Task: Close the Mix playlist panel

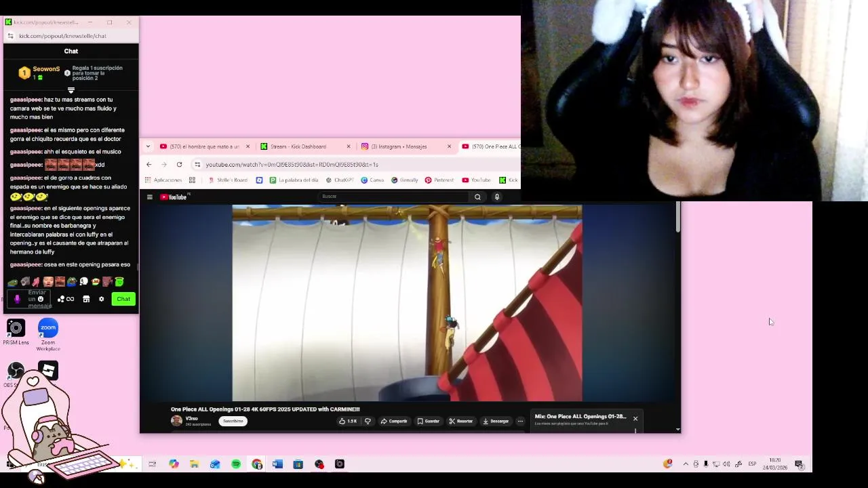Action: pos(635,419)
